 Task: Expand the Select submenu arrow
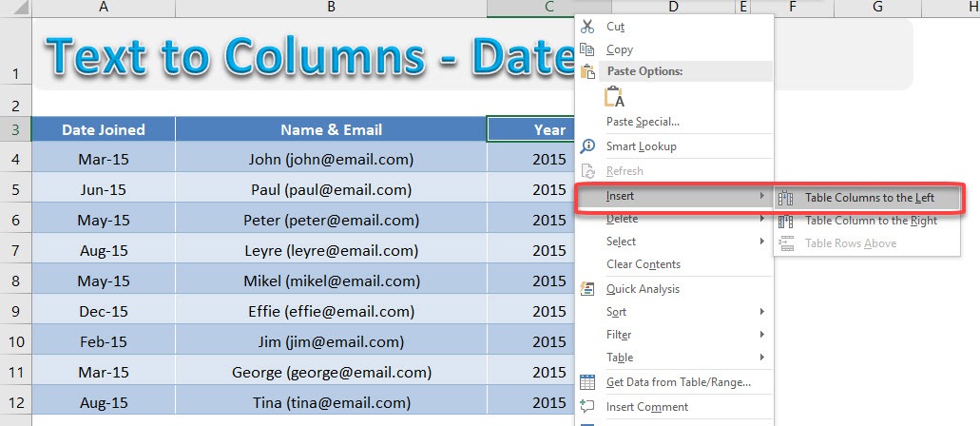pos(762,241)
